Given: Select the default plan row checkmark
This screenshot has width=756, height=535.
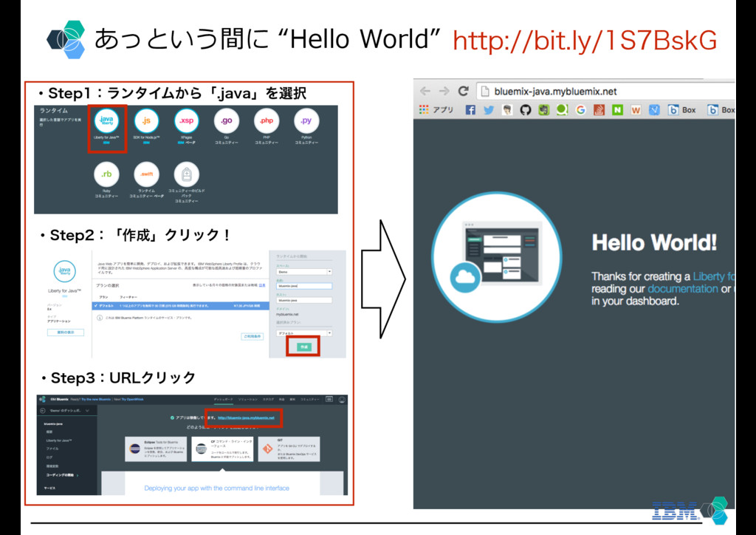Looking at the screenshot, I should tap(96, 306).
